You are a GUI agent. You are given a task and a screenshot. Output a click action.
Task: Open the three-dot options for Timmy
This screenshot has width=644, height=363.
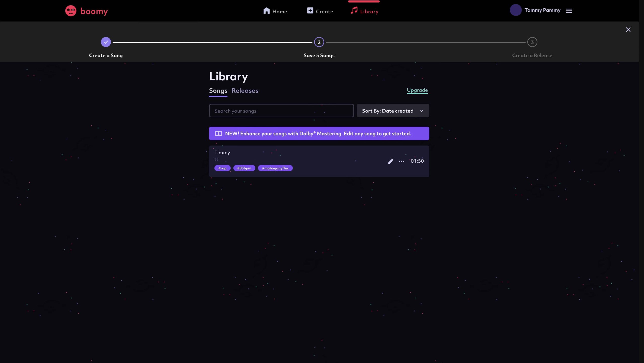click(x=401, y=161)
